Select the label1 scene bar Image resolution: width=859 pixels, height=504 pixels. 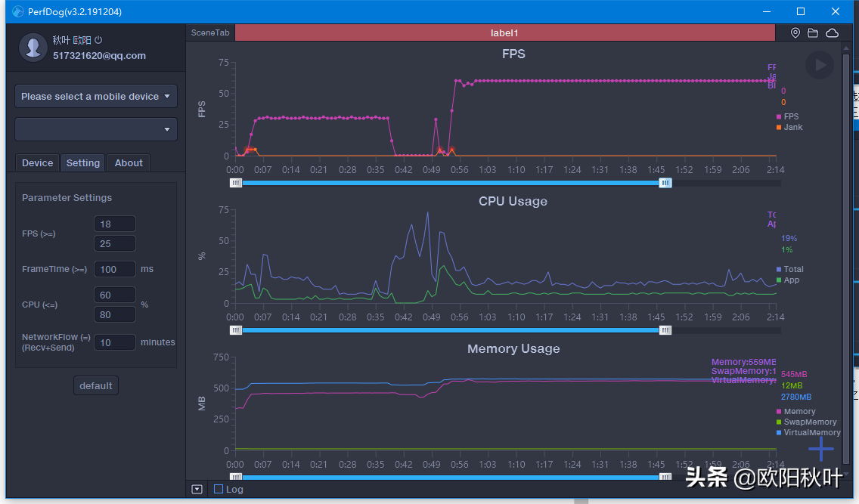click(504, 32)
